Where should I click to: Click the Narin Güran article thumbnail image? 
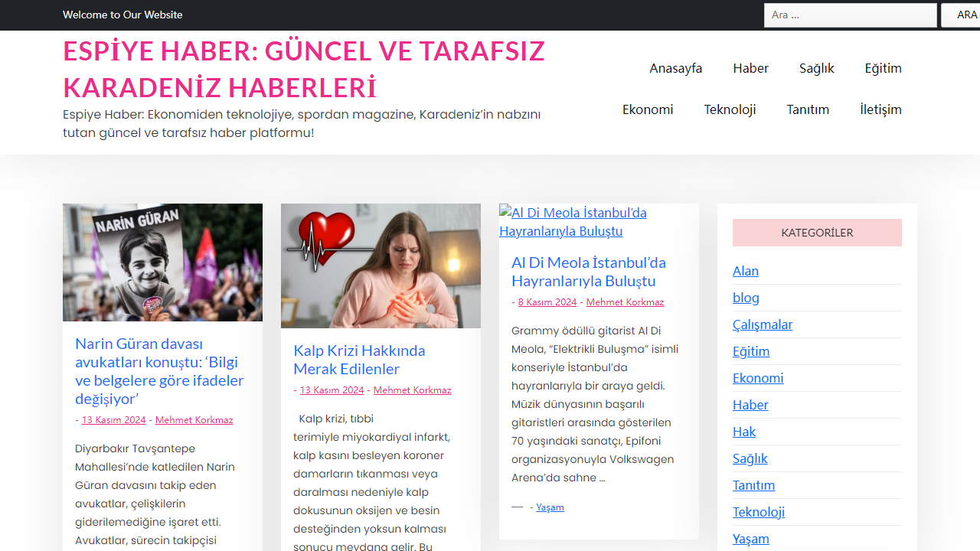click(x=162, y=262)
